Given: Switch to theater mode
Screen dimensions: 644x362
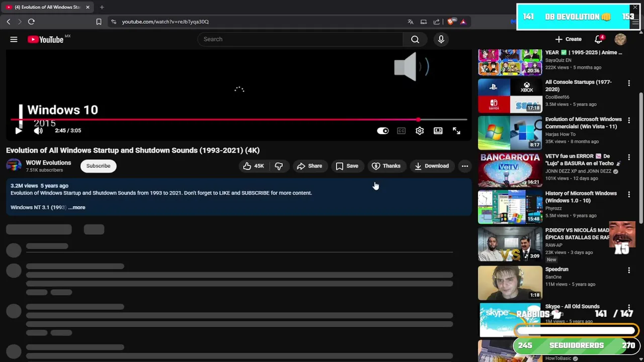Looking at the screenshot, I should point(438,131).
